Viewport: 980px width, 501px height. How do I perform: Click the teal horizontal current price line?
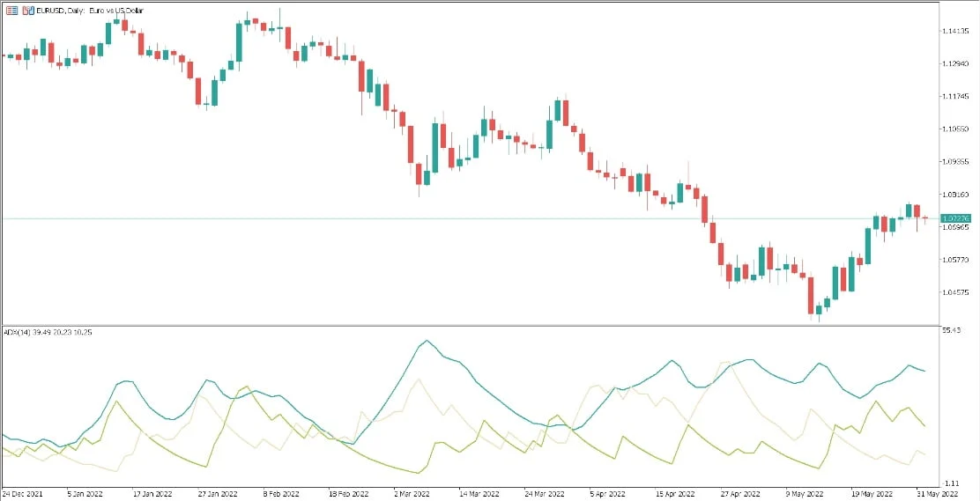pos(470,218)
